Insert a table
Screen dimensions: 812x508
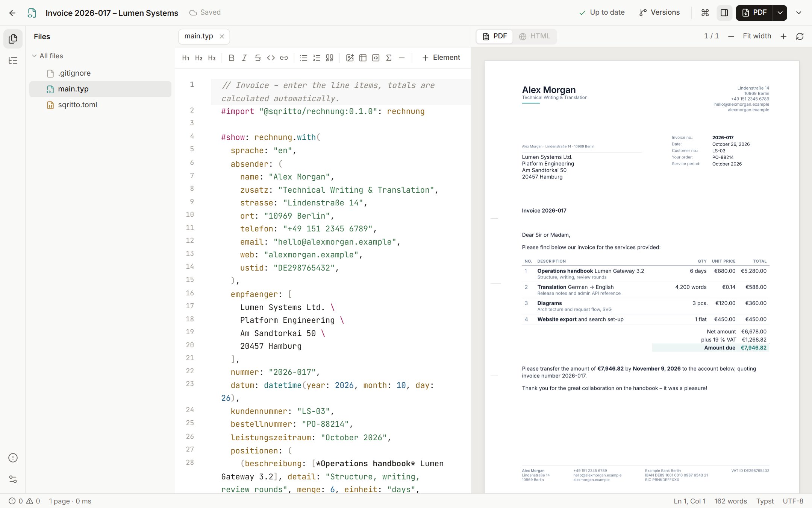tap(363, 58)
